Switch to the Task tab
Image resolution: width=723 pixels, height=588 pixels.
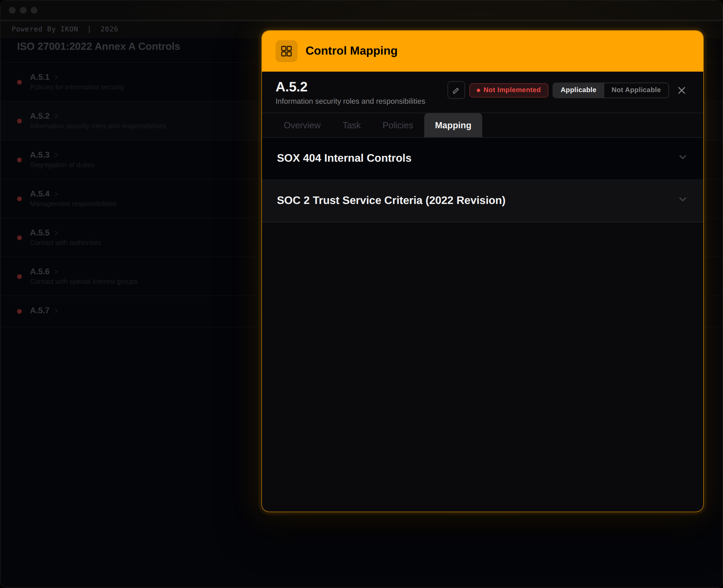[351, 125]
